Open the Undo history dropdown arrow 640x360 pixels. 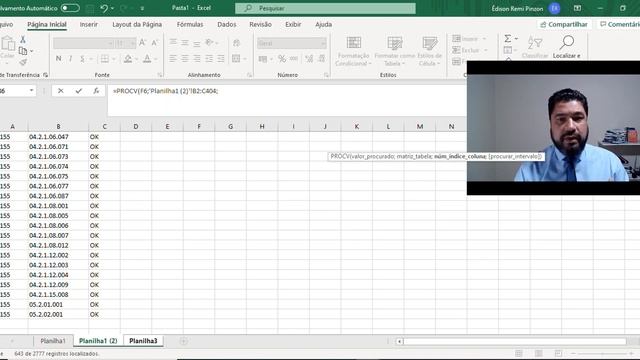[x=113, y=8]
